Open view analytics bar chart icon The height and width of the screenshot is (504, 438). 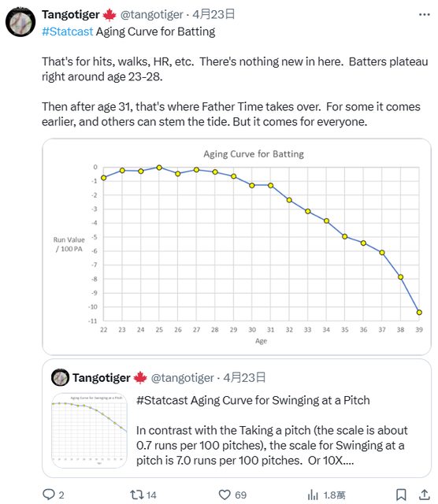point(313,495)
